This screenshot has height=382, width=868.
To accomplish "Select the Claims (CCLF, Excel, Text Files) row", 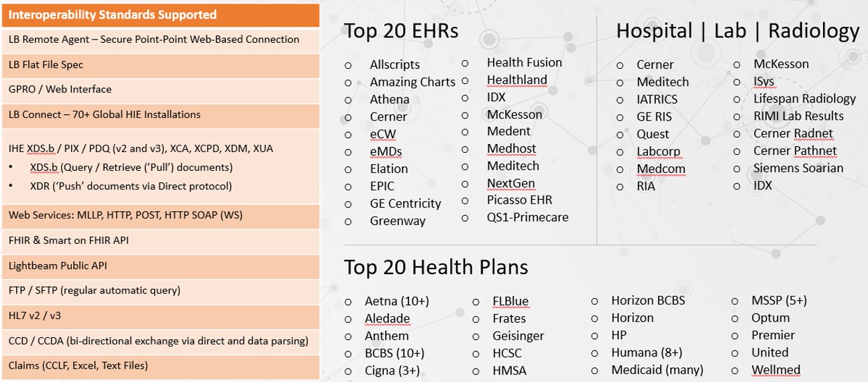I will [x=160, y=366].
